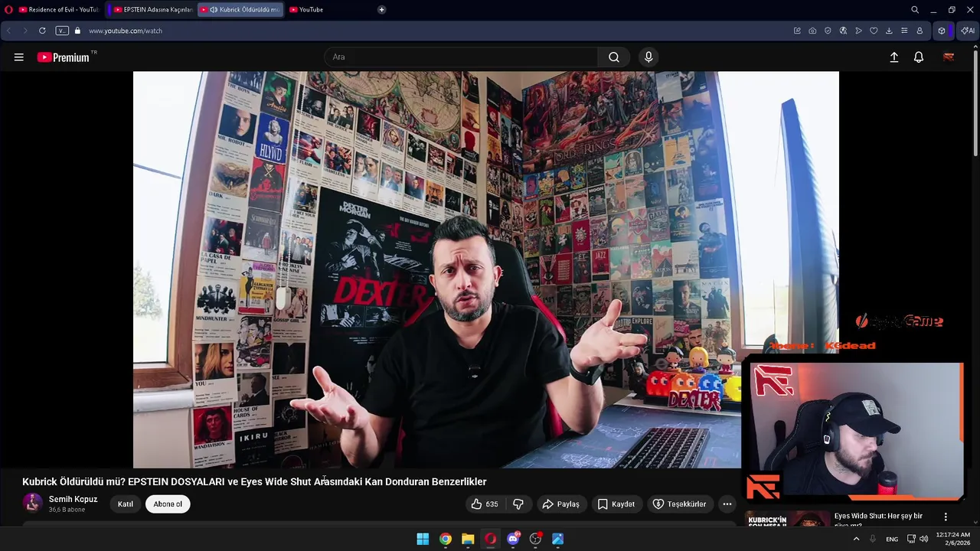
Task: Open Semih Kopuz channel name
Action: (73, 499)
